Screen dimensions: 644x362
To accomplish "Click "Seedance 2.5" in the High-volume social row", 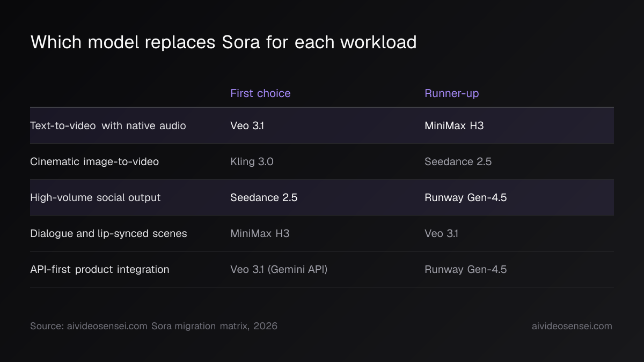I will coord(264,197).
